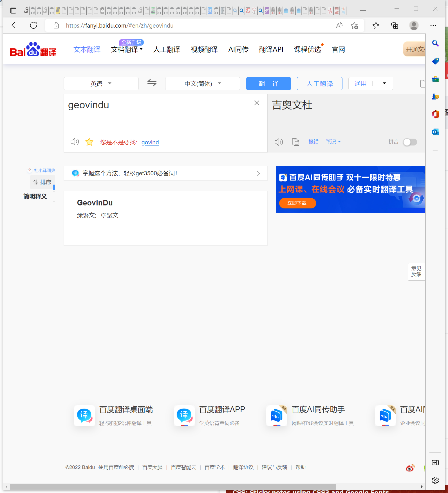This screenshot has height=493, width=448.
Task: Toggle the 拼音 pinyin switch
Action: [x=410, y=142]
